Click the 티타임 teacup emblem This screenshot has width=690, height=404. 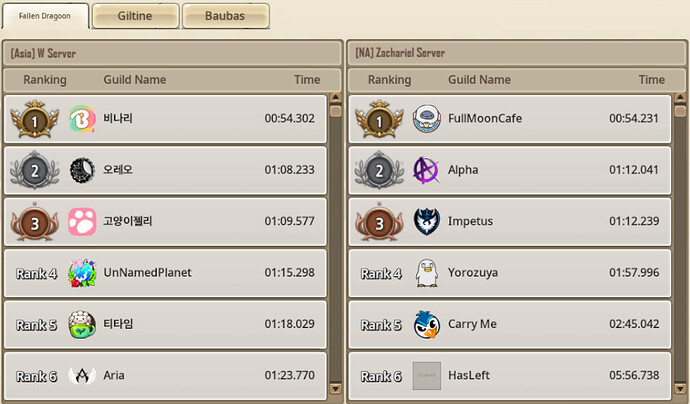tap(82, 324)
